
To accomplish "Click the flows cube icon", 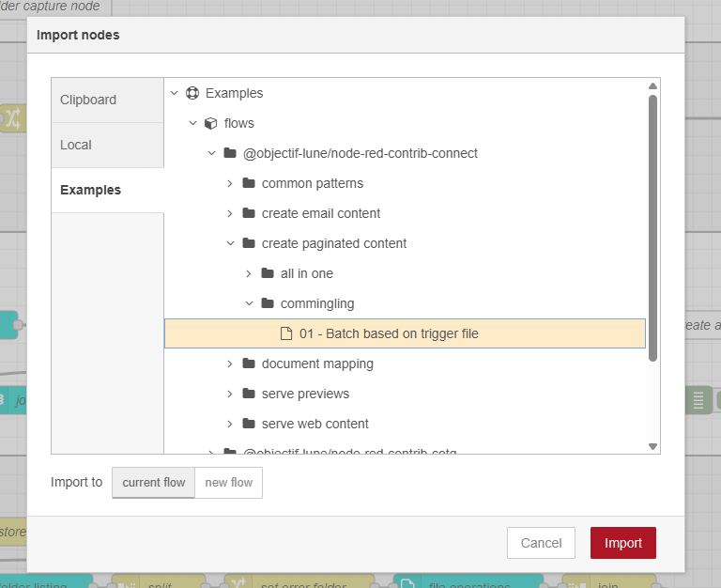I will coord(211,123).
